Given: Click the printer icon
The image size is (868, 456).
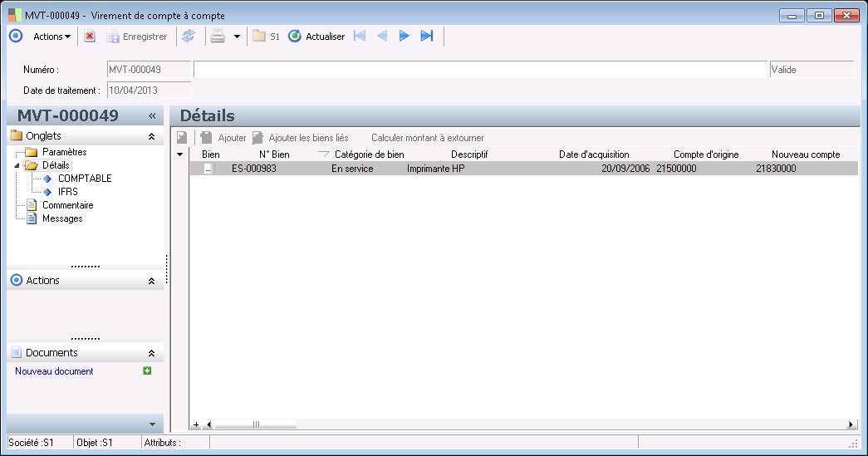Looking at the screenshot, I should [x=218, y=36].
